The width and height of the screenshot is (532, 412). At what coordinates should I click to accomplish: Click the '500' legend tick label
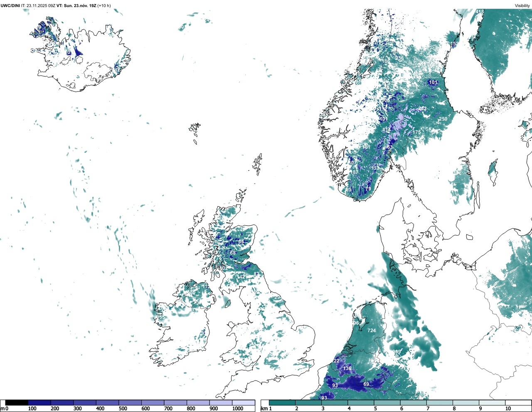[123, 409]
